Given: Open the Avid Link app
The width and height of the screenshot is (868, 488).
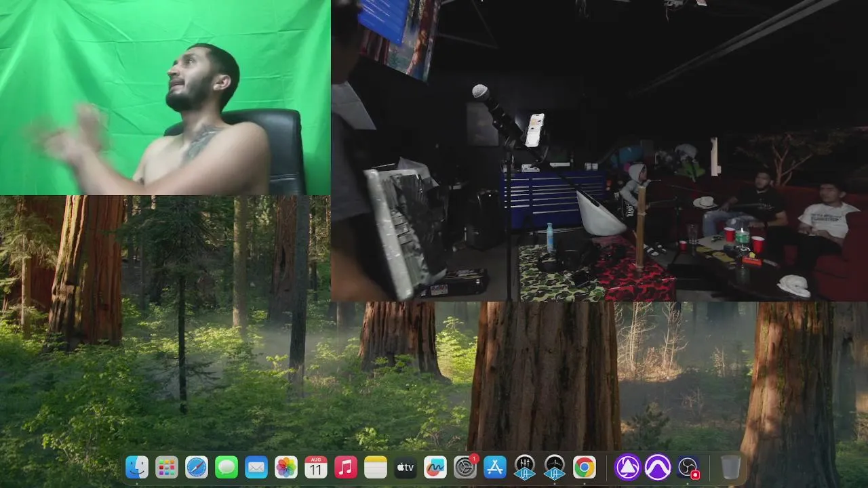Looking at the screenshot, I should click(x=627, y=467).
